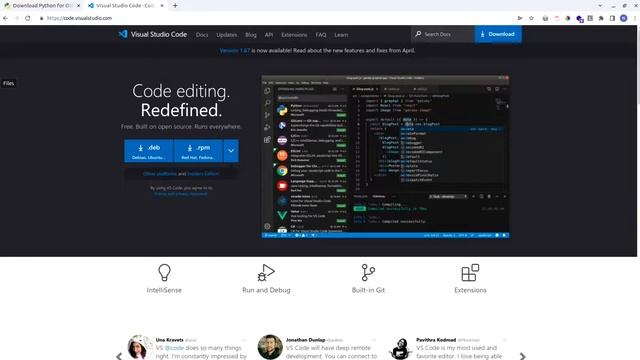The height and width of the screenshot is (360, 640).
Task: Open the Docs menu item
Action: pos(202,35)
